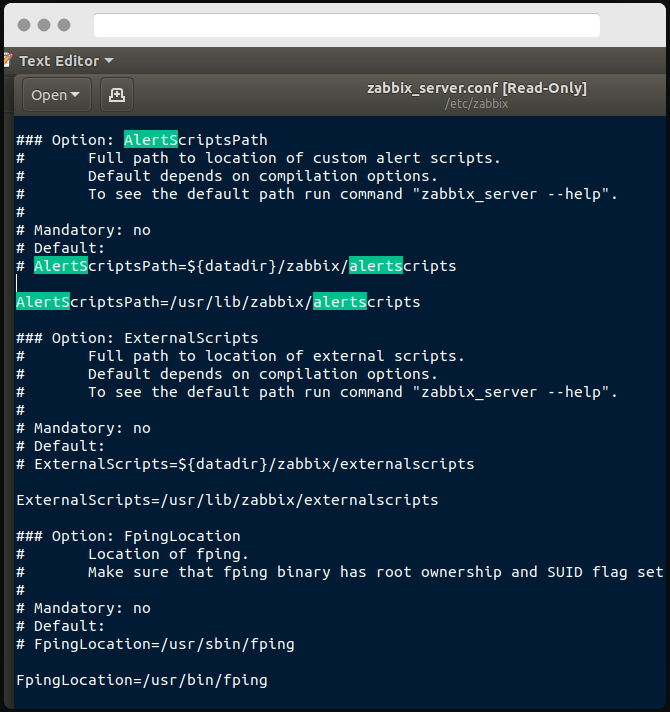Click '# Mandatory: no' under the FpingLocation section

[x=84, y=608]
